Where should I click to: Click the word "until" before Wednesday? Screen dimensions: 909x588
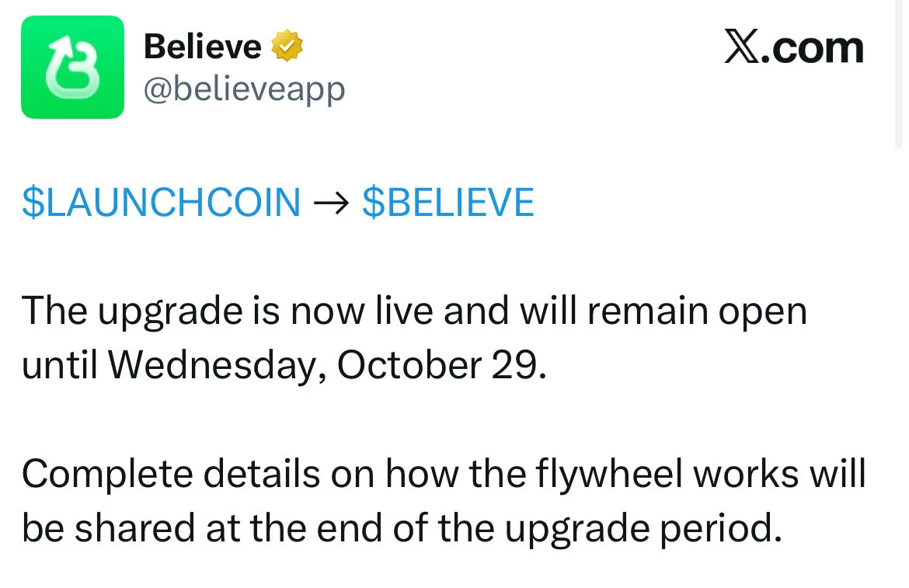[x=59, y=365]
